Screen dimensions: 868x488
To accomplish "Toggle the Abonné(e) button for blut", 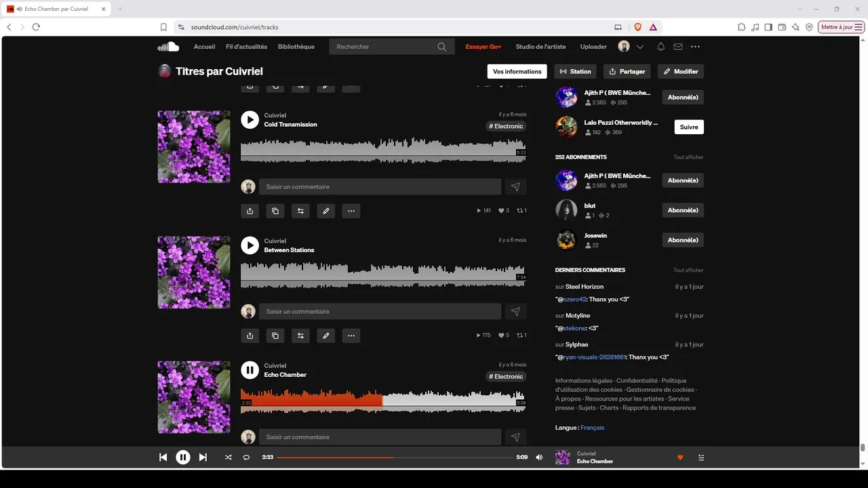I will [x=683, y=210].
